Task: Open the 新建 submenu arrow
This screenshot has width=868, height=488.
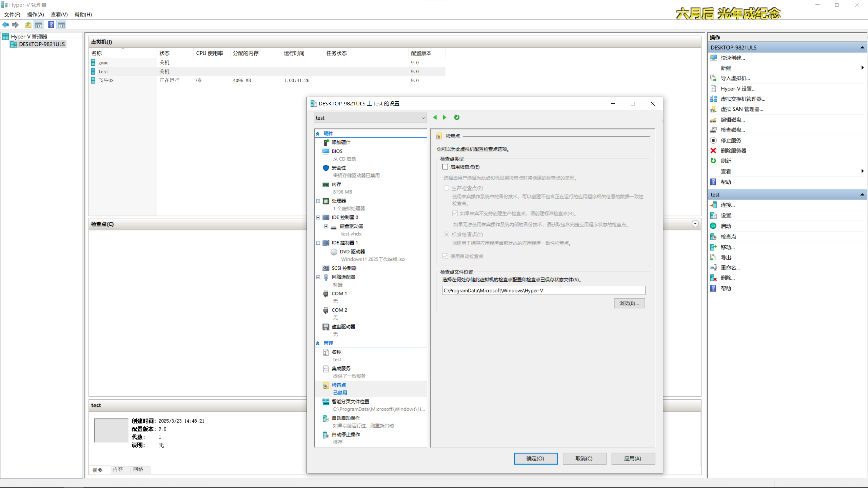Action: coord(862,68)
